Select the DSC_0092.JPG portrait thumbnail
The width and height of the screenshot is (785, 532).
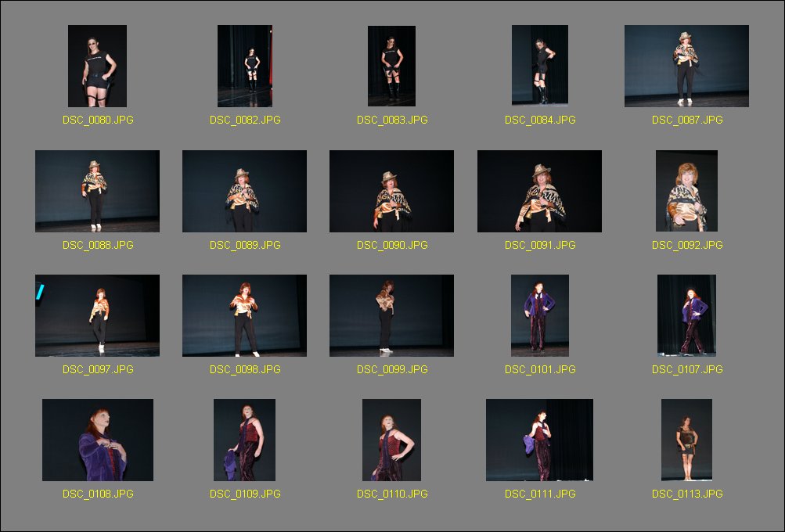[686, 191]
